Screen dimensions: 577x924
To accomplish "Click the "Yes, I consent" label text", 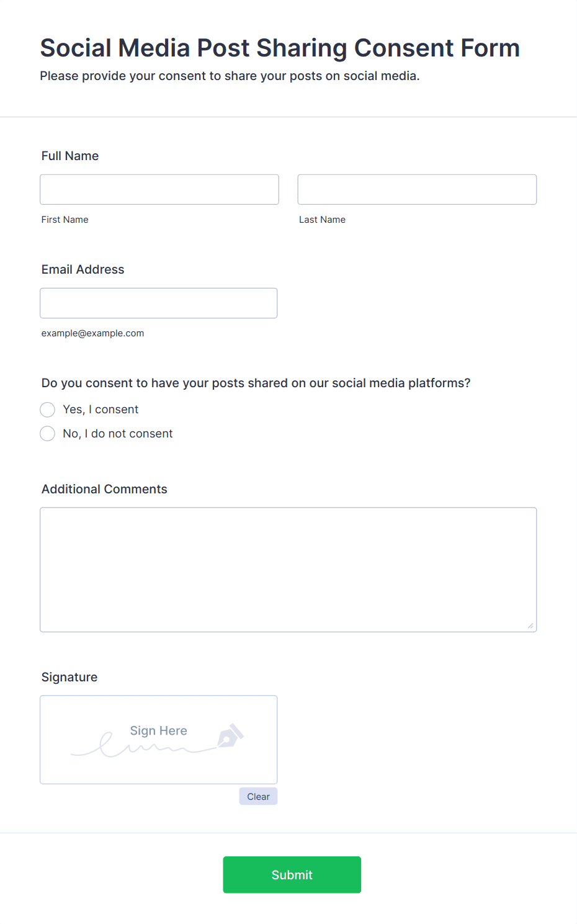I will (x=101, y=410).
